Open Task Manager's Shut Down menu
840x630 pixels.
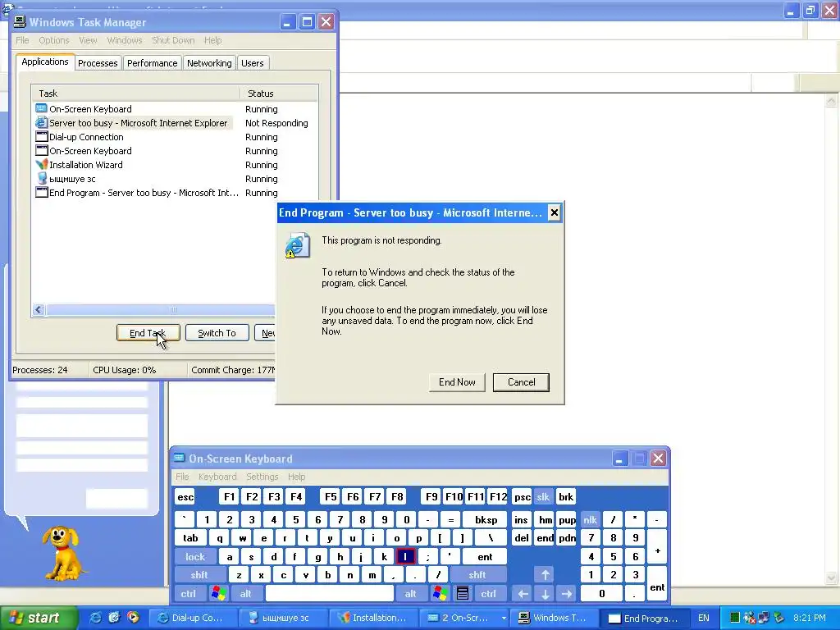click(173, 40)
